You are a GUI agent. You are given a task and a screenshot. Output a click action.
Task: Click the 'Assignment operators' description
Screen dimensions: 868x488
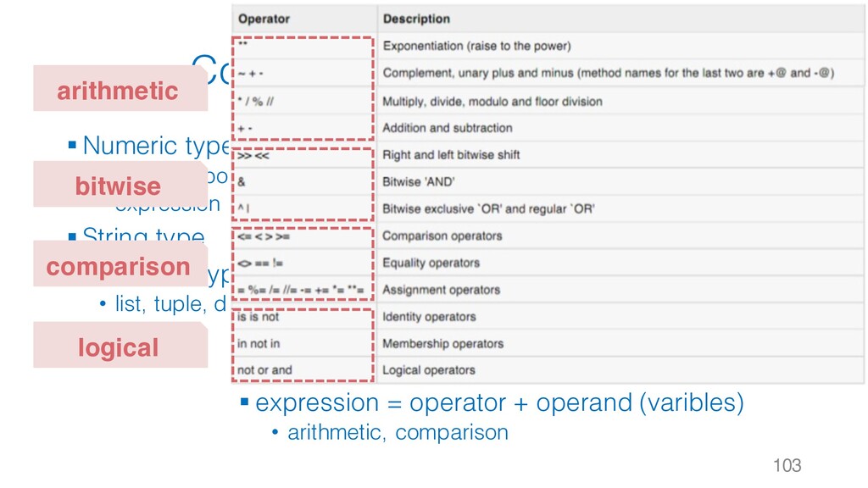click(442, 290)
